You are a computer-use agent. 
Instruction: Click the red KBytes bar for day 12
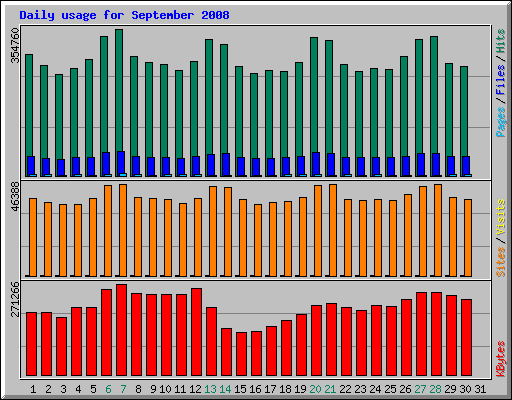(196, 332)
